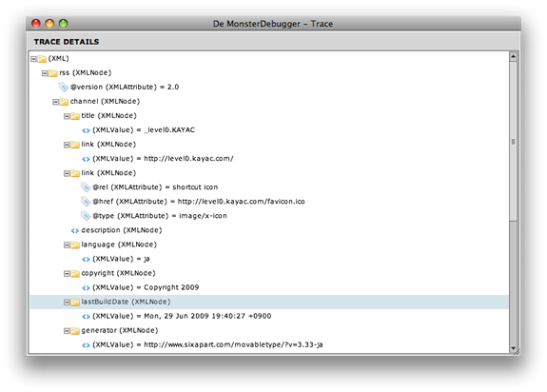Click the scrollbar up arrow
547x392 pixels.
pyautogui.click(x=513, y=56)
